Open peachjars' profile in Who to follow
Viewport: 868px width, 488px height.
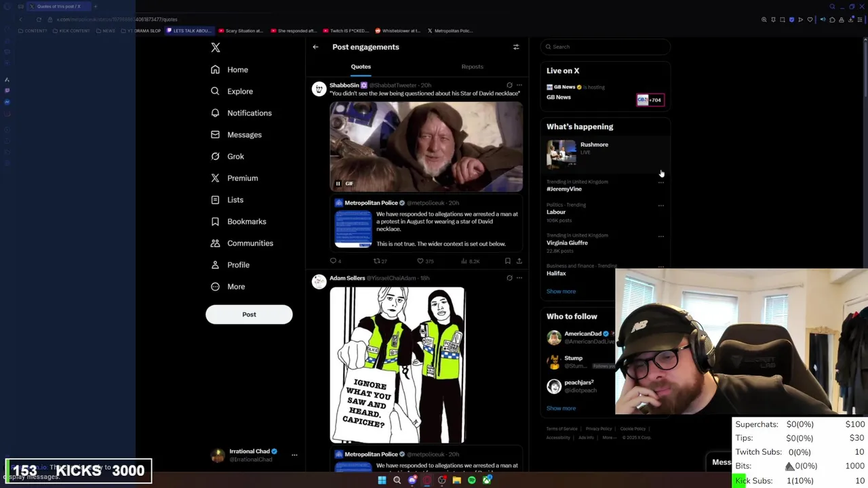click(578, 382)
